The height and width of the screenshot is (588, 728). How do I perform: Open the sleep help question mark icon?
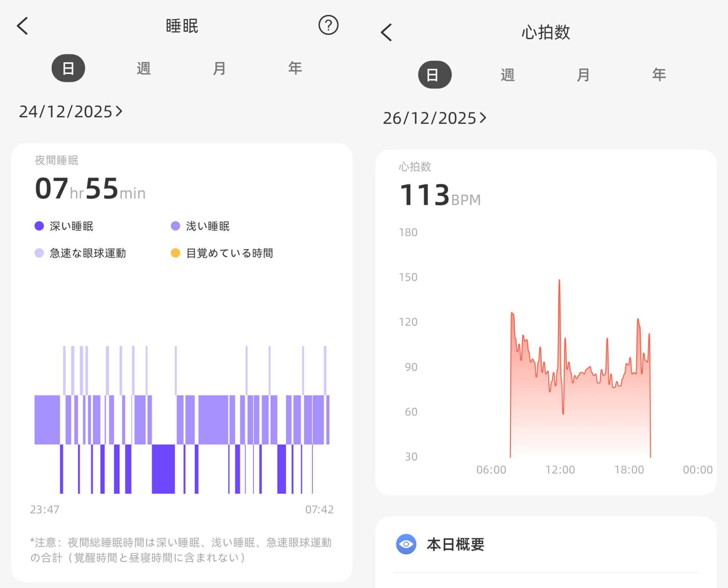tap(328, 25)
